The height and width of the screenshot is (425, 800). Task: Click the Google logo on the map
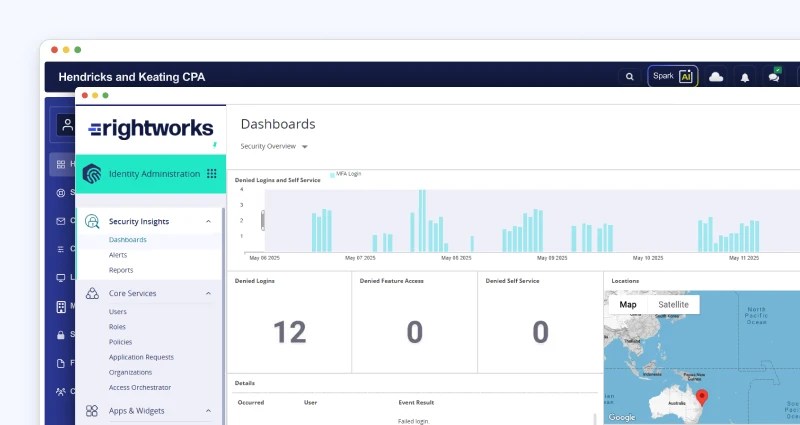(x=621, y=417)
